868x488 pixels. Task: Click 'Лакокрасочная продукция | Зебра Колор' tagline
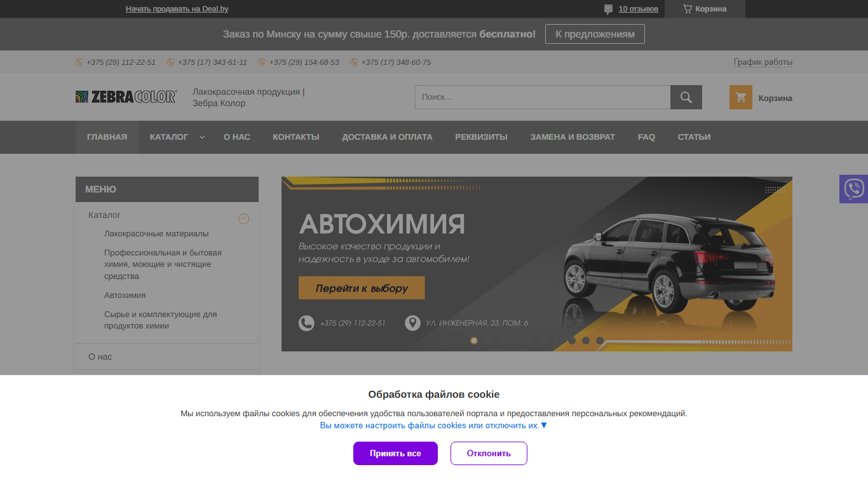pos(248,97)
